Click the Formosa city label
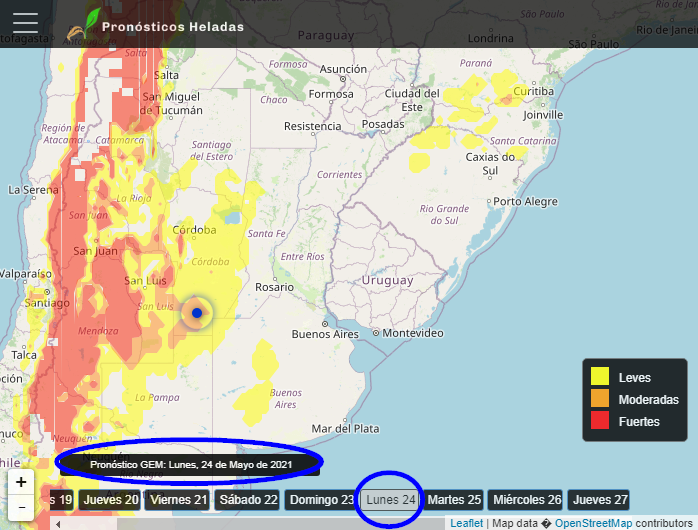Viewport: 698px width, 530px height. 331,94
